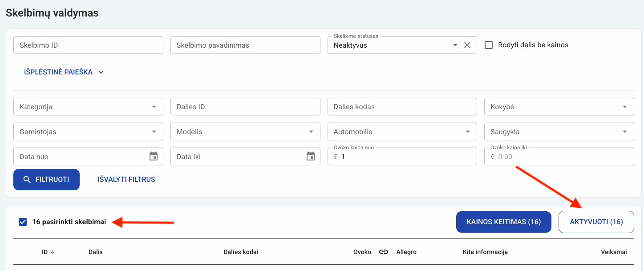Click Išvalyti filtrus link
The height and width of the screenshot is (271, 644).
click(126, 180)
